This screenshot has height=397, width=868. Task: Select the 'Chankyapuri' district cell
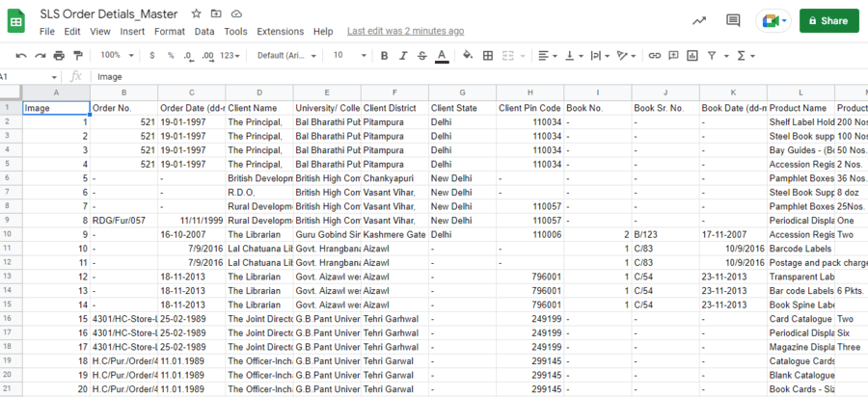(x=394, y=178)
